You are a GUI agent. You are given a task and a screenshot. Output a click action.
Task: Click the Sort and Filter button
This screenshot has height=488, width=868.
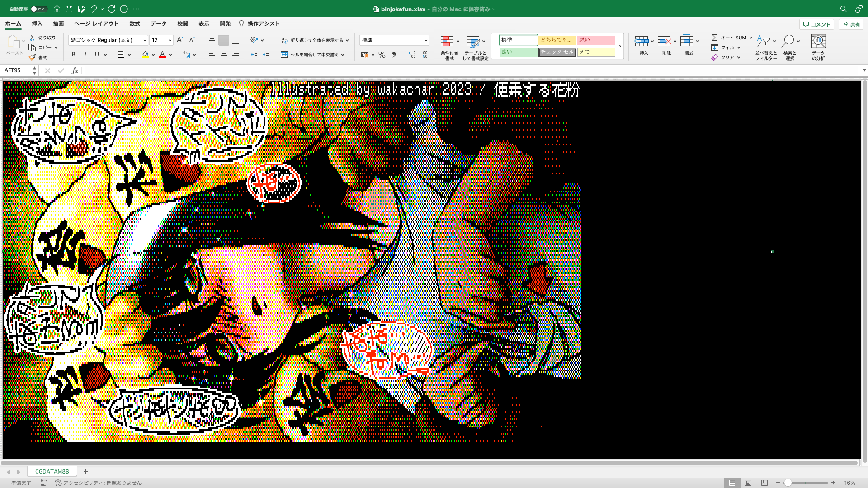pyautogui.click(x=766, y=47)
